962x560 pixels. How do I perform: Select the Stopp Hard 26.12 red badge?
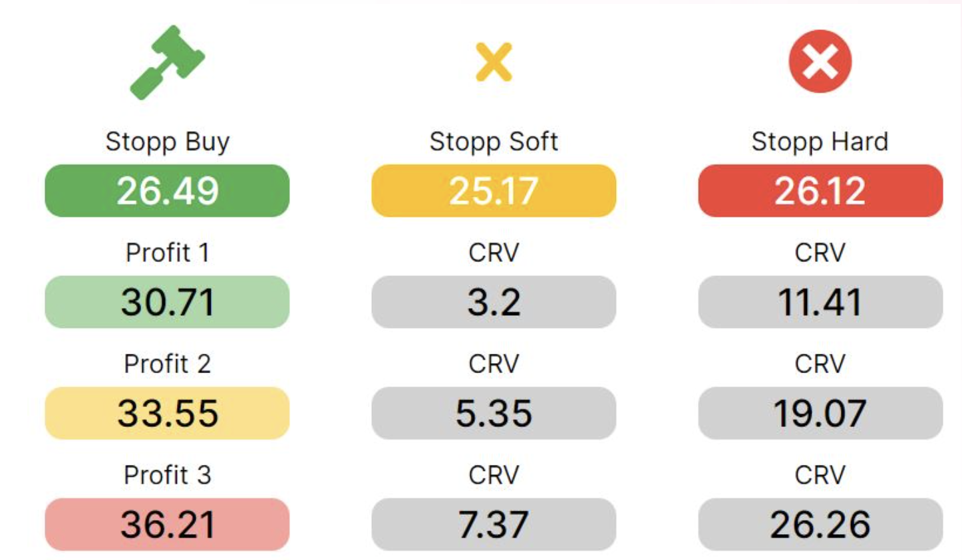pos(820,191)
